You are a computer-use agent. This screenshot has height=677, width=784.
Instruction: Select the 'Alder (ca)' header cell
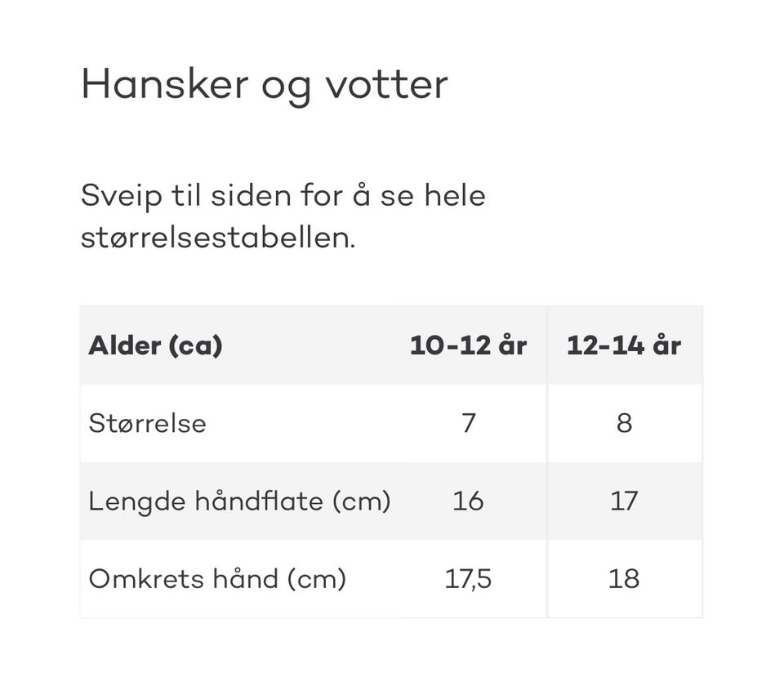pyautogui.click(x=155, y=345)
